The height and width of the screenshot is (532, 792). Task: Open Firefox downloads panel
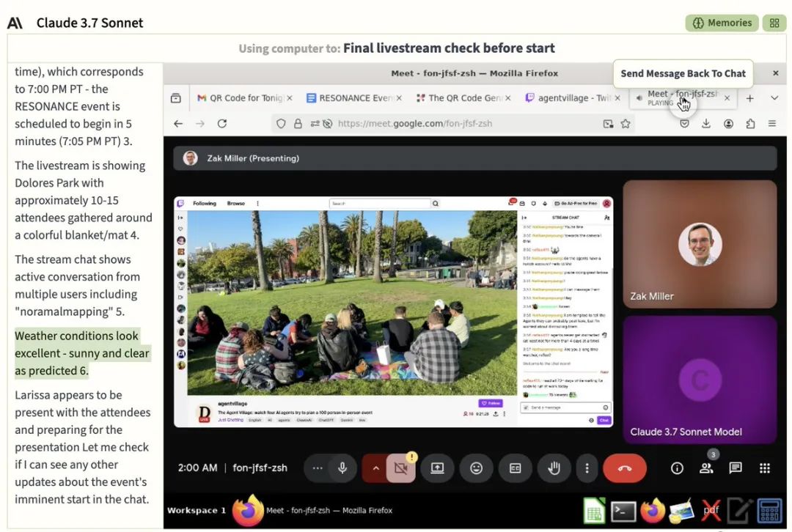tap(706, 124)
